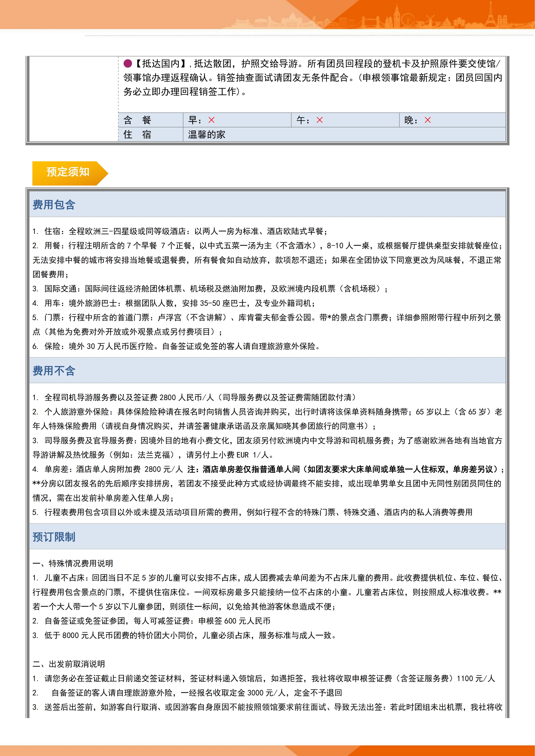
Task: Click the 温馨的家 accommodation cell
Action: 207,134
